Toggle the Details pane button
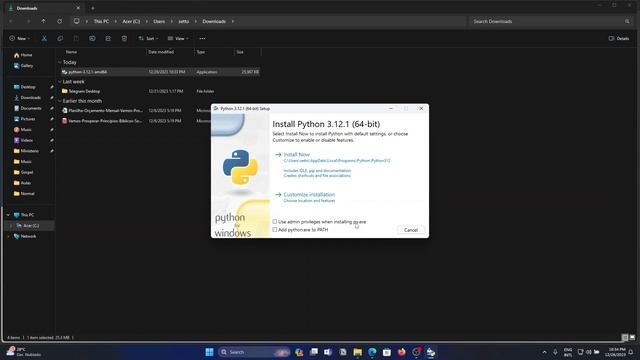 (619, 38)
